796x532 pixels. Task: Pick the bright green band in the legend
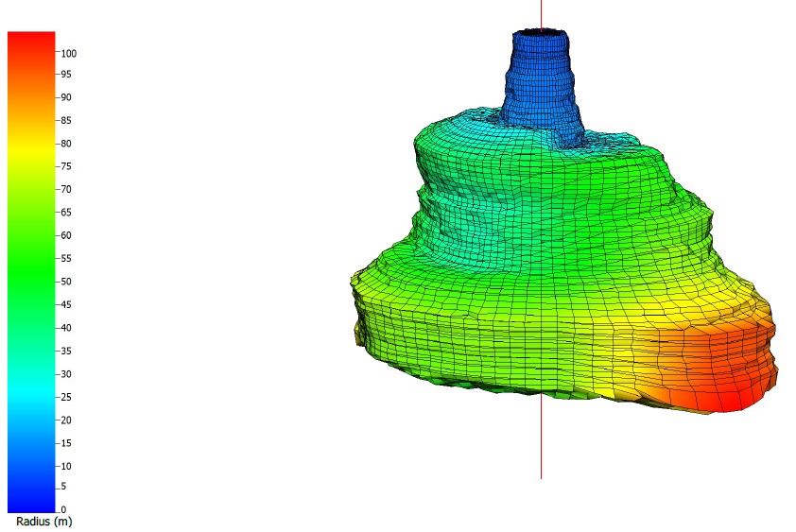click(31, 282)
